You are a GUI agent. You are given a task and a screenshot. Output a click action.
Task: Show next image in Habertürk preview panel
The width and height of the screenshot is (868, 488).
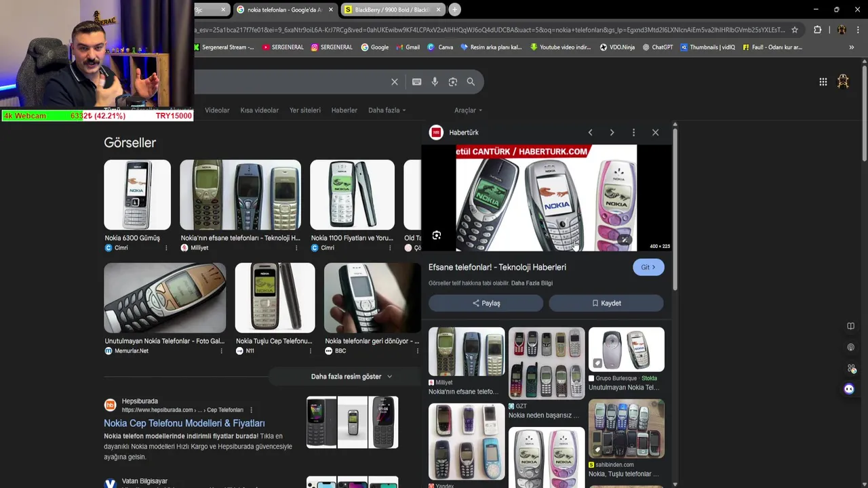[612, 133]
